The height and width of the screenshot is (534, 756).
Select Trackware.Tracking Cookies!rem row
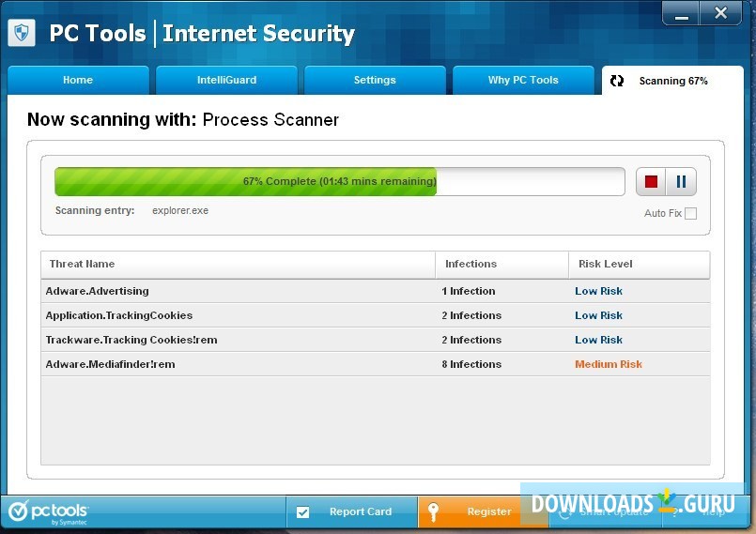(376, 340)
